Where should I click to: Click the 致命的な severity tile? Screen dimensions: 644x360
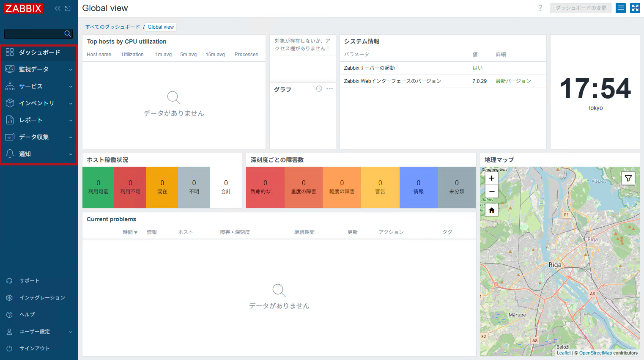[x=265, y=187]
